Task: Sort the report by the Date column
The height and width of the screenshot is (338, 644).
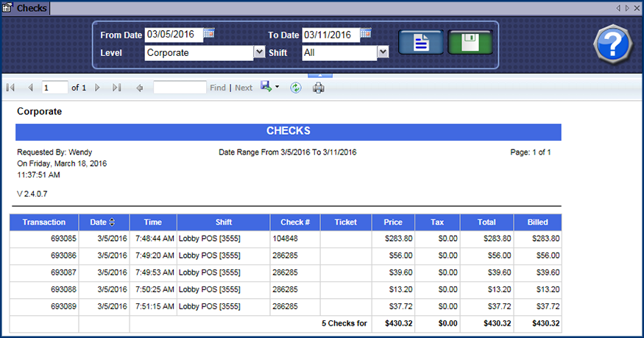Action: (x=112, y=222)
